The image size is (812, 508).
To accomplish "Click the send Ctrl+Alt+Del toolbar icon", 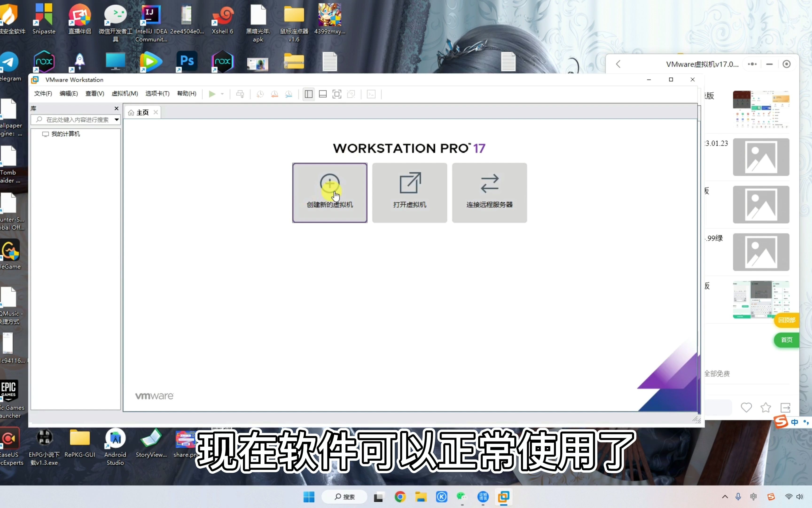I will click(x=240, y=94).
